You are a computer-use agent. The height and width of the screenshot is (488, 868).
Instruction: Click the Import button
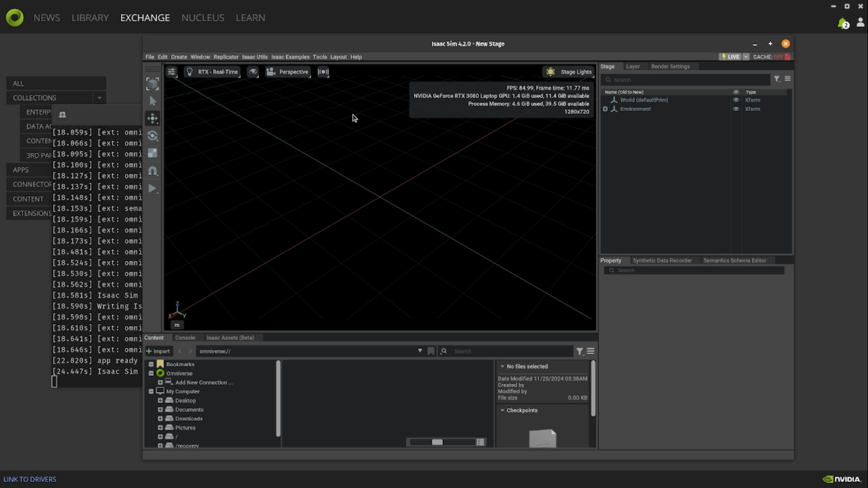(158, 351)
